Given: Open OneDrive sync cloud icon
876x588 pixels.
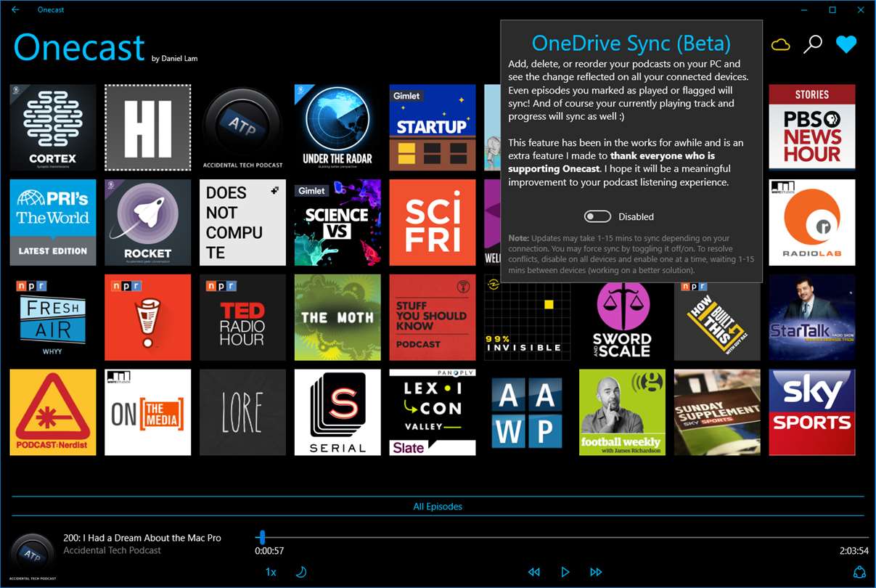Looking at the screenshot, I should (780, 45).
